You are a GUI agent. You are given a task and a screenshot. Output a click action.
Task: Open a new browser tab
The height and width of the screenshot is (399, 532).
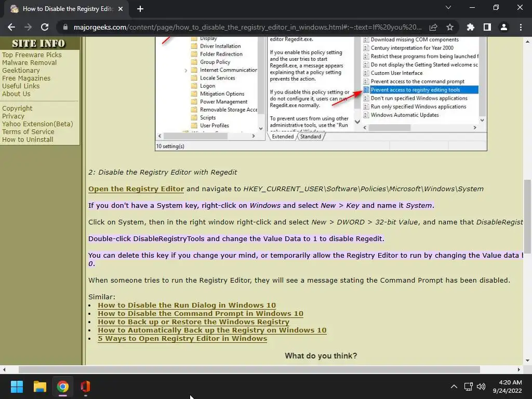pos(140,9)
